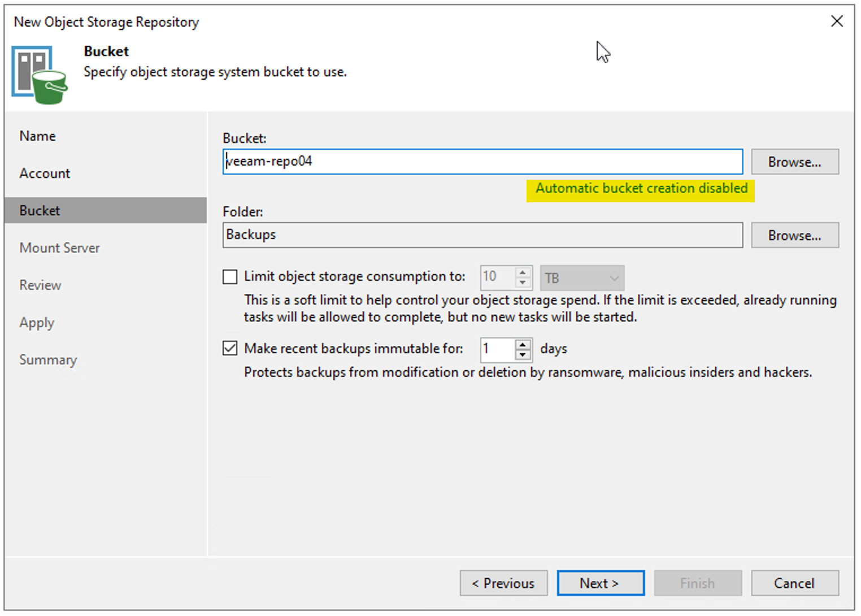Select the Name step in the sidebar
Screen dimensions: 861x616
coord(37,136)
